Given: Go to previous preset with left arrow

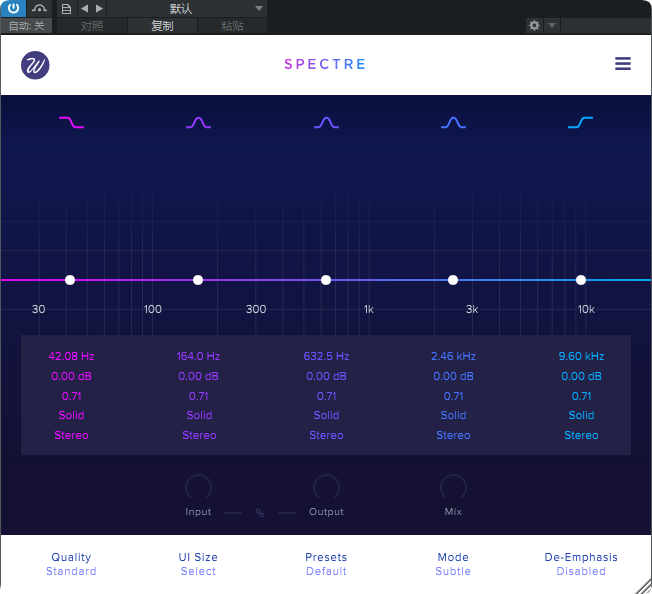Looking at the screenshot, I should point(85,8).
